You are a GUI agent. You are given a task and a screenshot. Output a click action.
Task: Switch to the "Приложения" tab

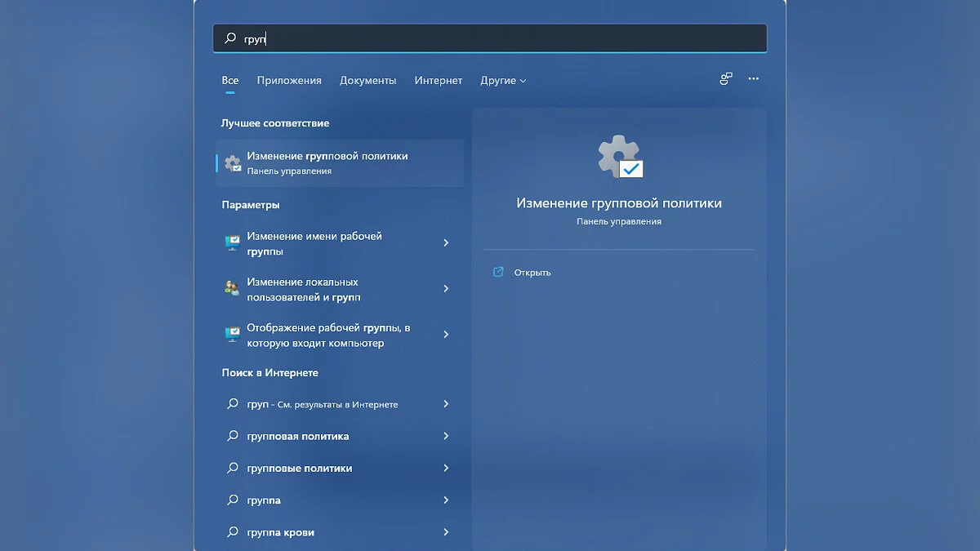click(x=289, y=80)
